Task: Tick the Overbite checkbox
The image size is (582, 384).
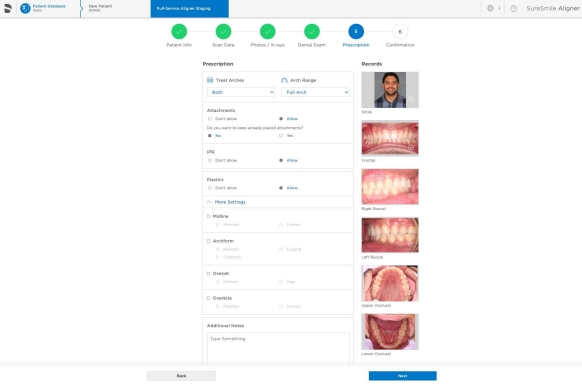Action: click(x=209, y=298)
